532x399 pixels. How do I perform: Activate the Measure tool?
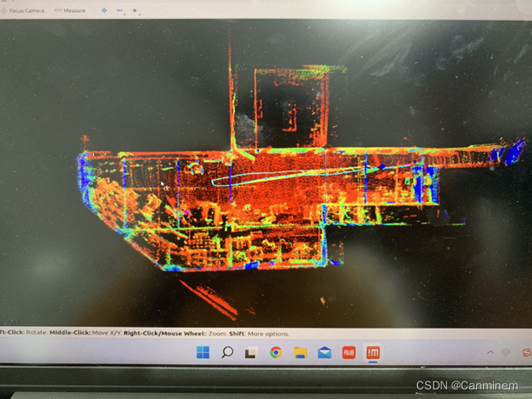(x=70, y=10)
